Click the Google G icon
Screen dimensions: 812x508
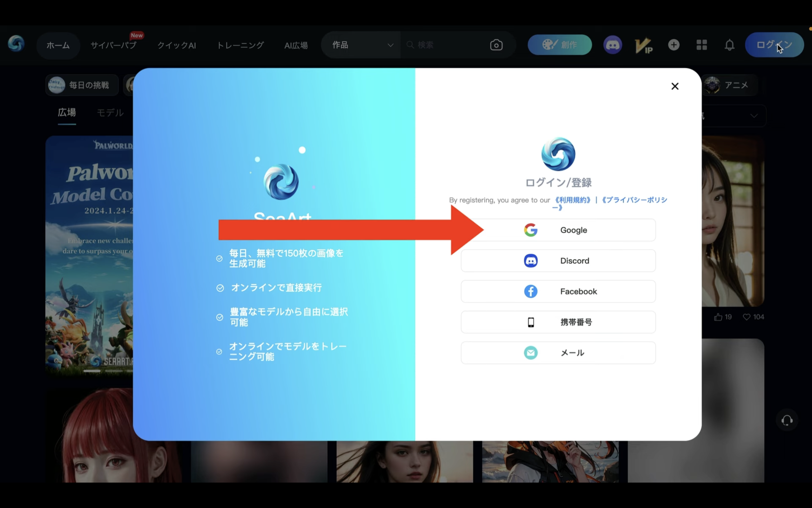click(x=531, y=230)
